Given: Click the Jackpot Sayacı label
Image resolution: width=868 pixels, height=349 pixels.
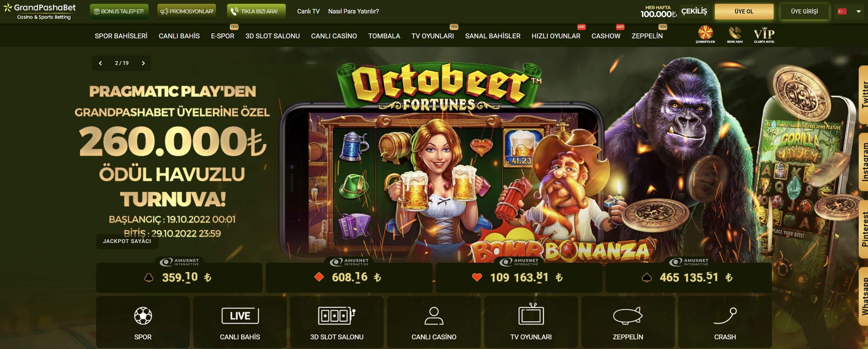Looking at the screenshot, I should 127,241.
